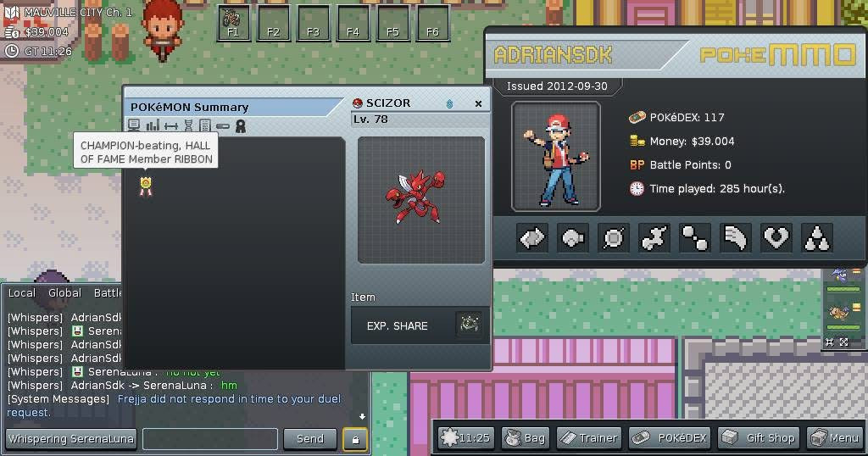Viewport: 868px width, 456px height.
Task: Click the chat message input field
Action: (x=210, y=439)
